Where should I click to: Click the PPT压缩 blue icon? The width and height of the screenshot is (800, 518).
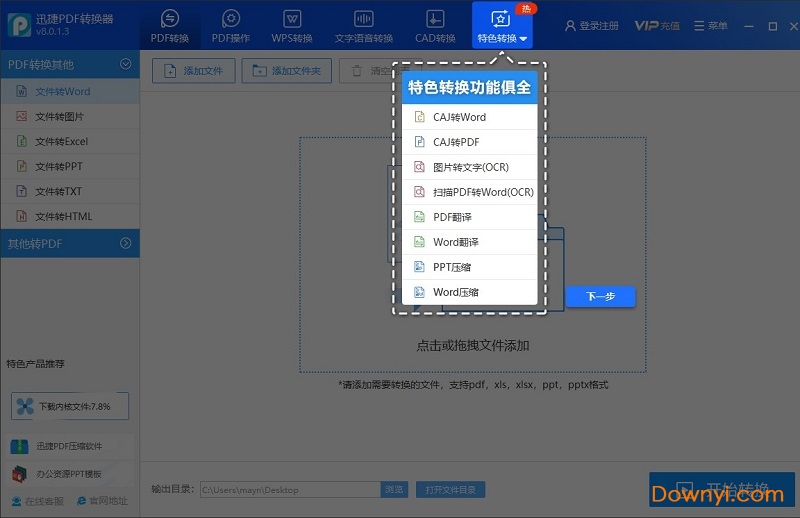419,267
